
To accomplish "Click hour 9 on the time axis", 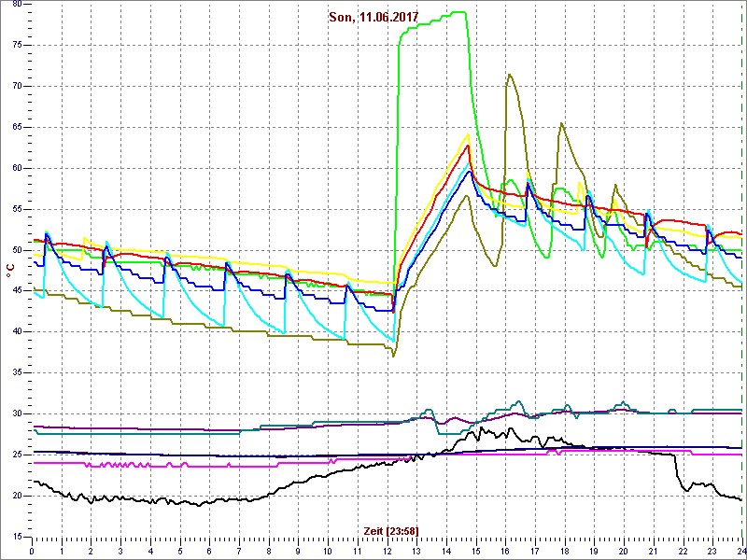I will point(298,552).
